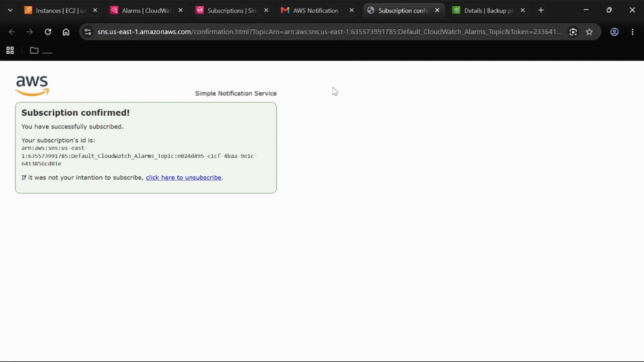Open the tab search dropdown arrow
The height and width of the screenshot is (362, 644).
click(x=10, y=10)
